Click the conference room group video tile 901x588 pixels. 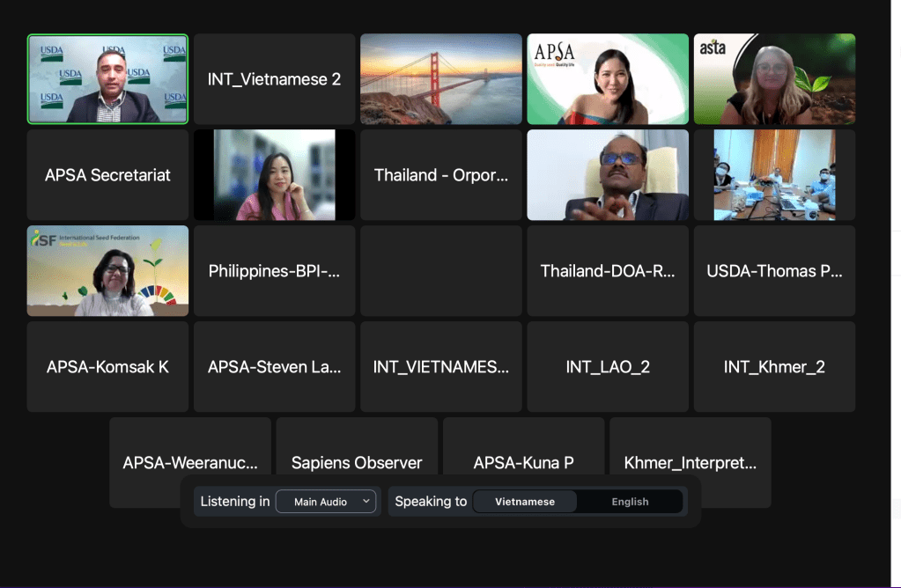click(x=774, y=175)
